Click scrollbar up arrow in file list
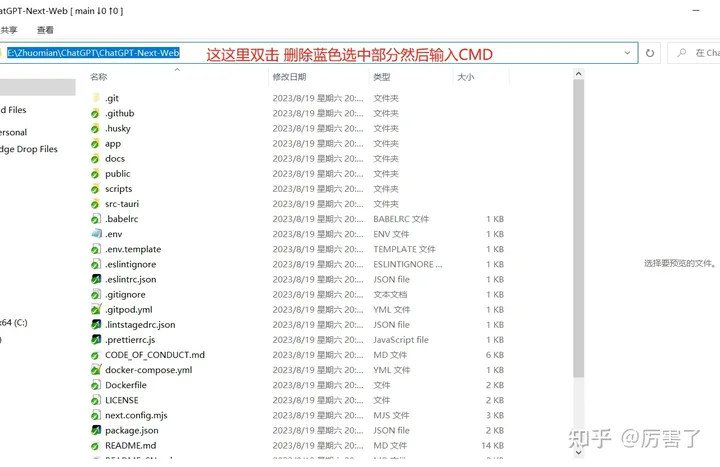This screenshot has height=467, width=720. (579, 73)
